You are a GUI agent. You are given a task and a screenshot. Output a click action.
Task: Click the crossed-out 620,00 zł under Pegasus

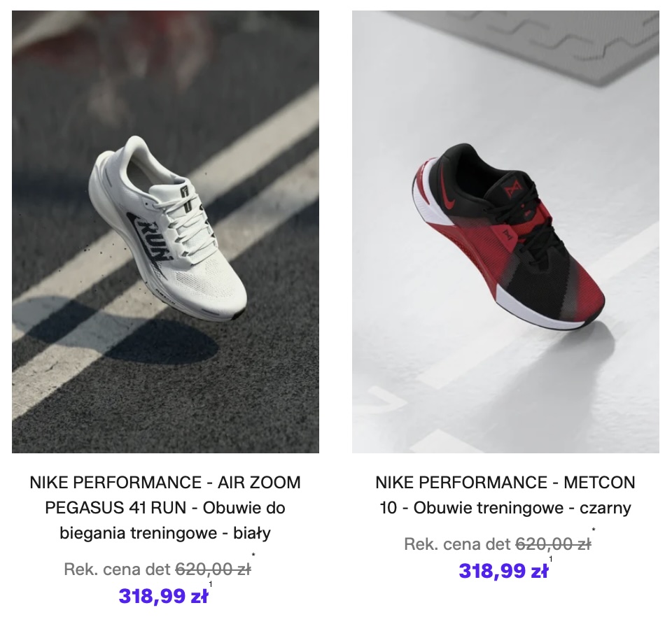tap(213, 569)
